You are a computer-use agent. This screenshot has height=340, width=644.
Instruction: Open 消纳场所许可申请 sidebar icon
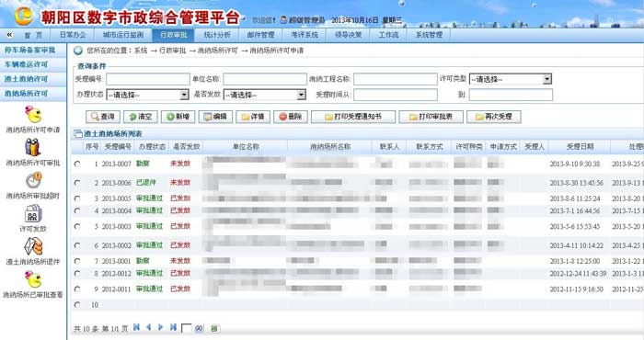33,115
